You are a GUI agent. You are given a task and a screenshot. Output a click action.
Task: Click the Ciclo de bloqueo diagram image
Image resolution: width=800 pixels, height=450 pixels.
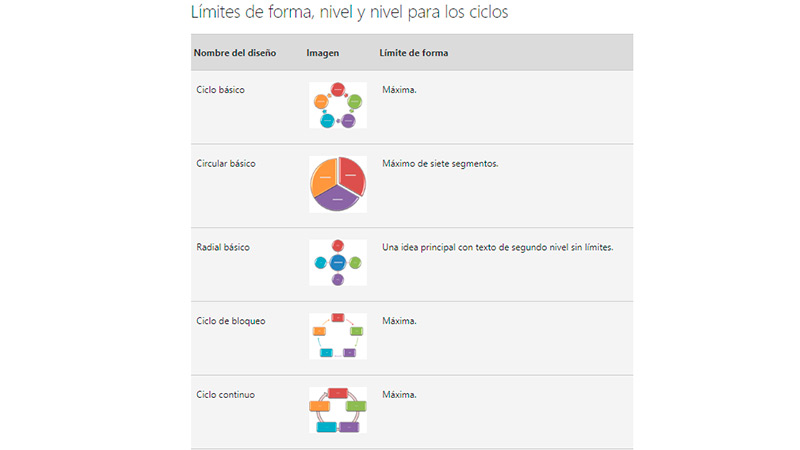tap(338, 335)
